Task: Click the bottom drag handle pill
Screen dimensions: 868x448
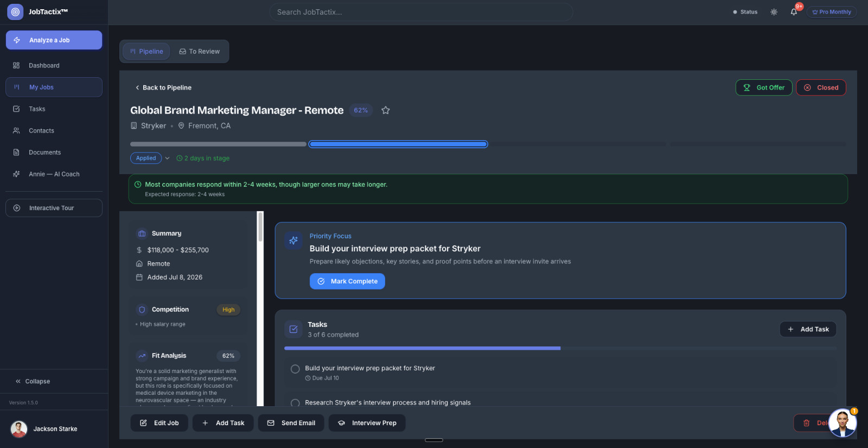Action: [x=434, y=440]
